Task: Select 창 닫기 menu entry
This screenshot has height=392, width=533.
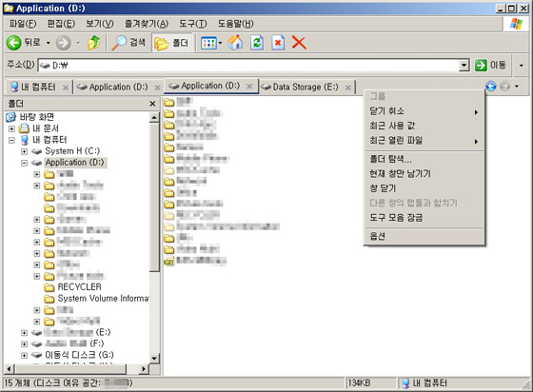Action: 424,188
